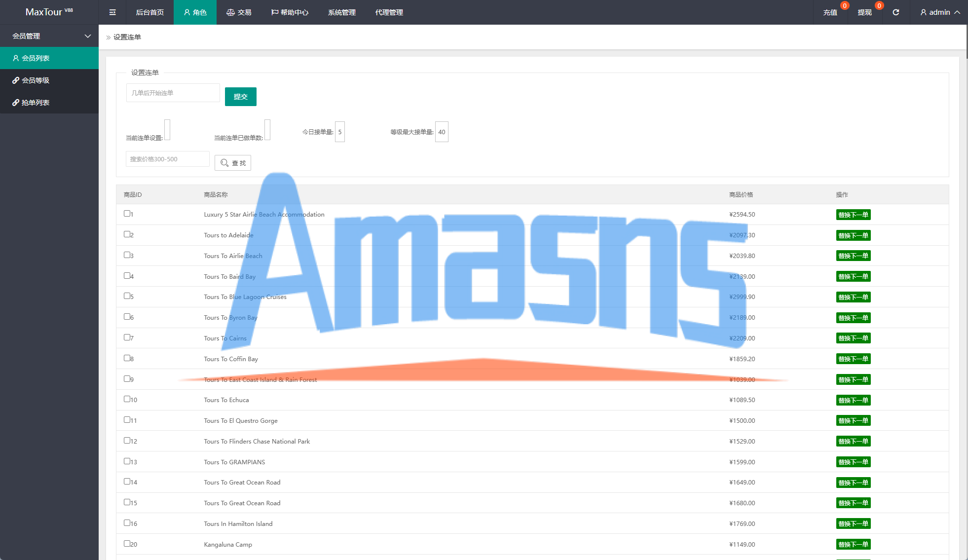Viewport: 968px width, 560px height.
Task: Open 抢单列表 link-icon sidebar item
Action: (36, 103)
